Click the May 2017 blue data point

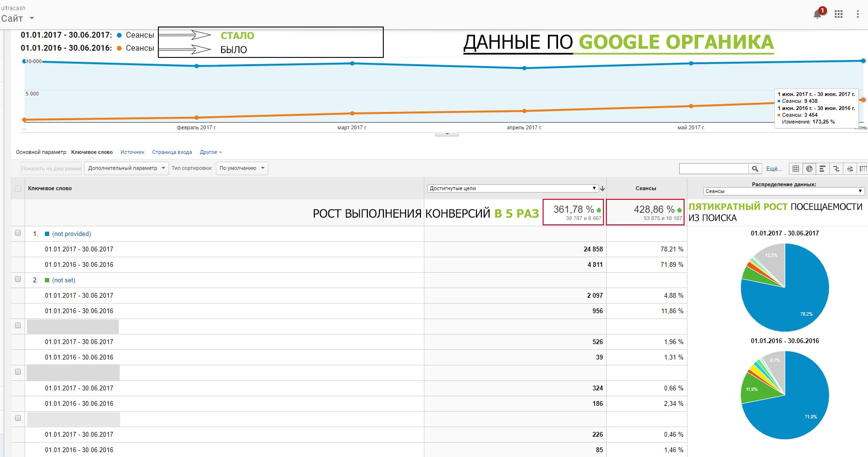tap(691, 63)
